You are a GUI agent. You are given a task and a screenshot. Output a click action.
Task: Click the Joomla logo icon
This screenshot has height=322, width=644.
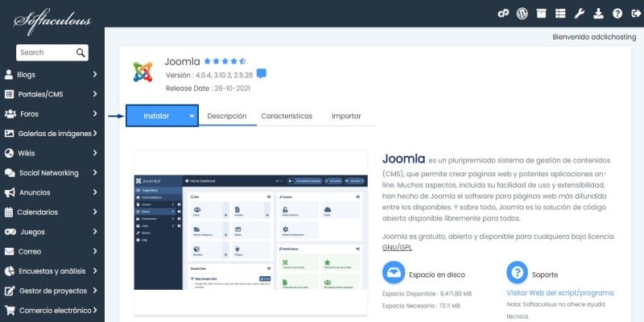142,72
